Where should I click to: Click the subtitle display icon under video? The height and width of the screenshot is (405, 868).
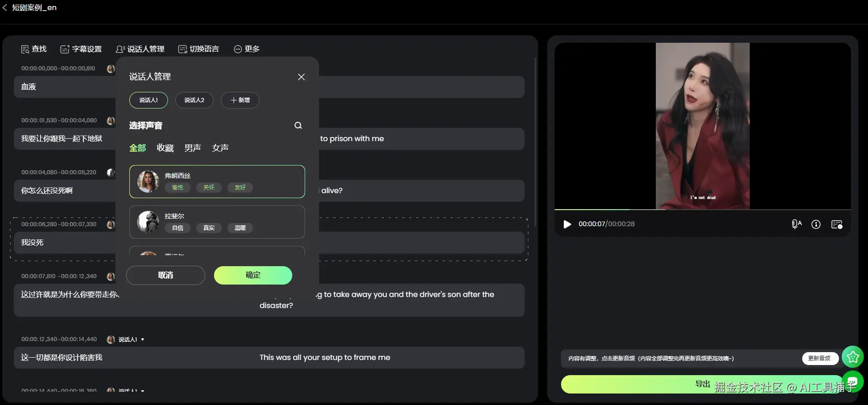pos(837,224)
